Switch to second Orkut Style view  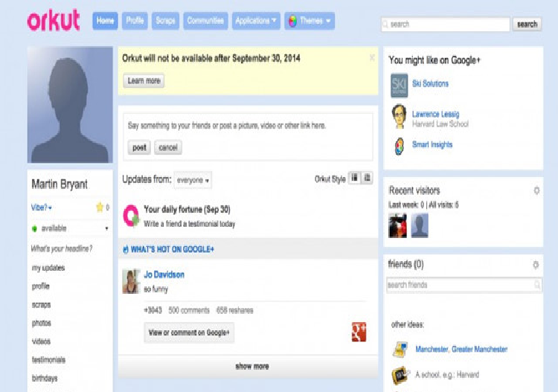[367, 179]
